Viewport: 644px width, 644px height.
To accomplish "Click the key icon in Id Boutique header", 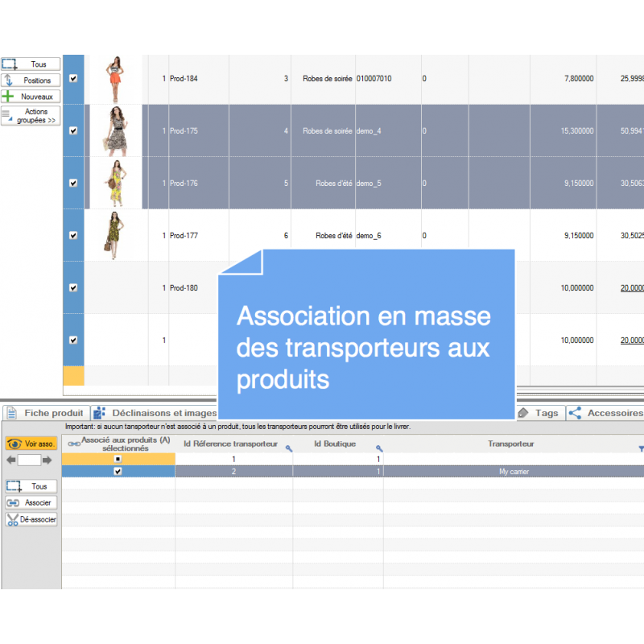I will coord(378,448).
